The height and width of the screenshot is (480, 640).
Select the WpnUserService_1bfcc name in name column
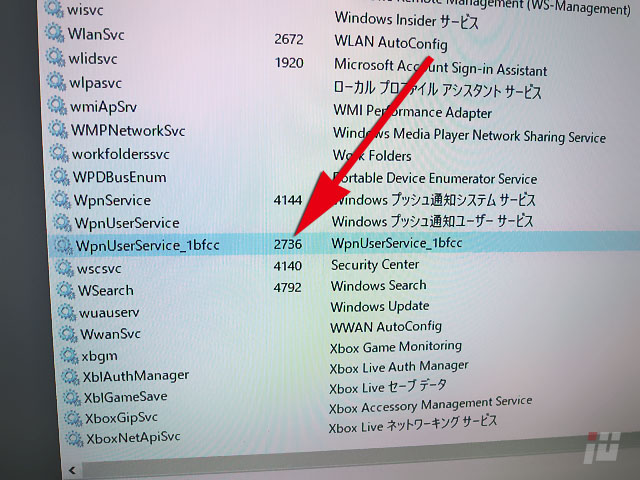click(x=148, y=245)
